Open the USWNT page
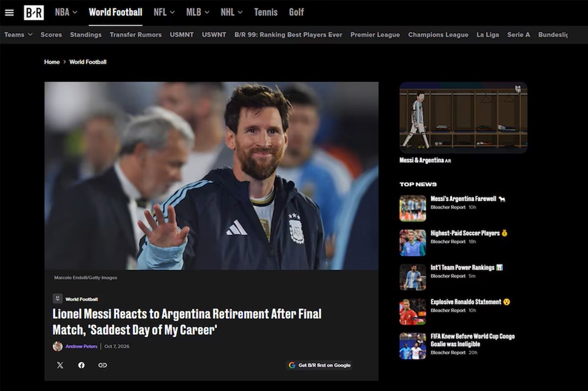588x391 pixels. pos(214,35)
